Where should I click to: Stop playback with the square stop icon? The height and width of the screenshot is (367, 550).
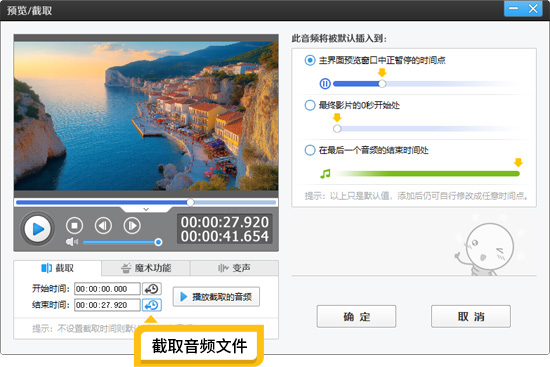pos(74,226)
